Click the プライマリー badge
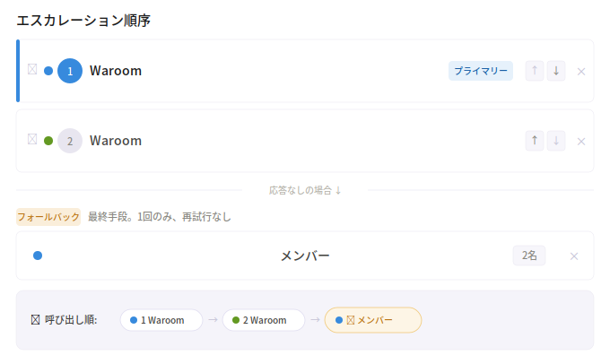Viewport: 610px width, 364px height. (481, 71)
